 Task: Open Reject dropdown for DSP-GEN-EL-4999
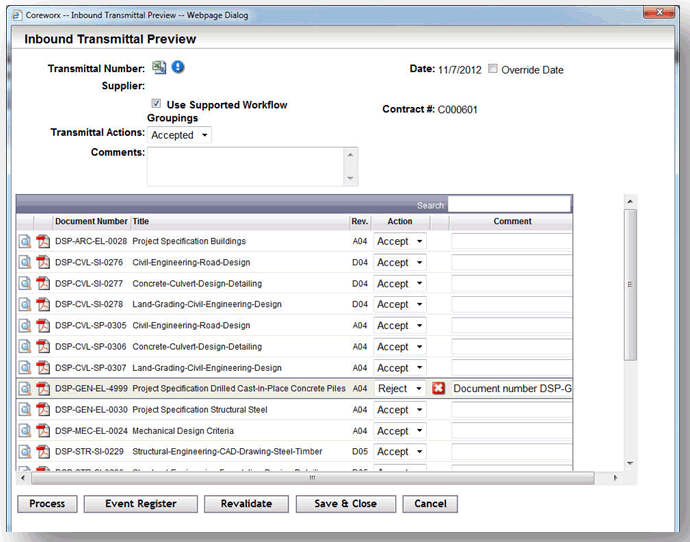click(400, 388)
